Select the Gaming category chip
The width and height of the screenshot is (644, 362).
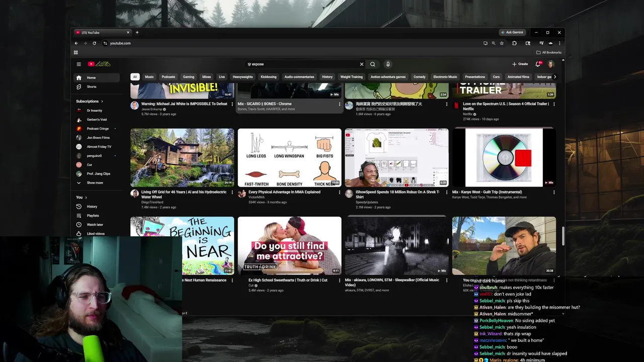click(189, 77)
